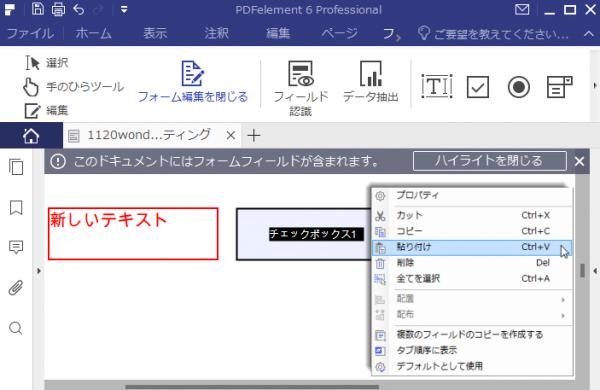Expand more form tools ribbon arrow
The image size is (600, 390).
pyautogui.click(x=595, y=85)
